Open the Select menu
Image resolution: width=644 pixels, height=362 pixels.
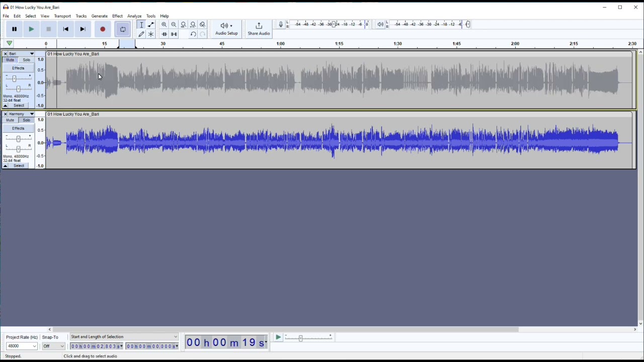tap(31, 16)
